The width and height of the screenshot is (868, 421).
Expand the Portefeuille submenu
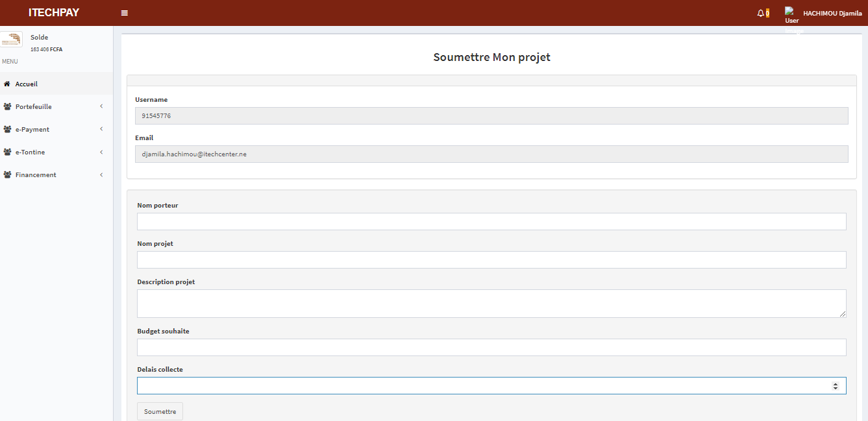point(101,106)
